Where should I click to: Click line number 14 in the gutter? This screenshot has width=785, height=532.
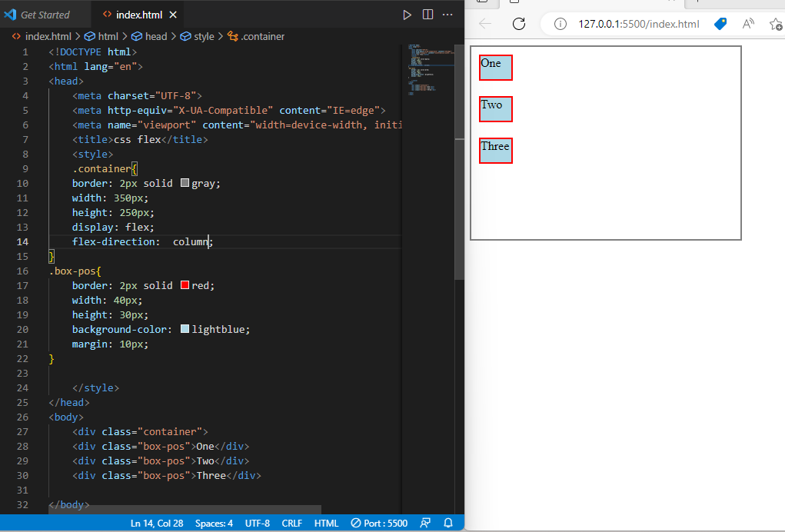pyautogui.click(x=22, y=241)
